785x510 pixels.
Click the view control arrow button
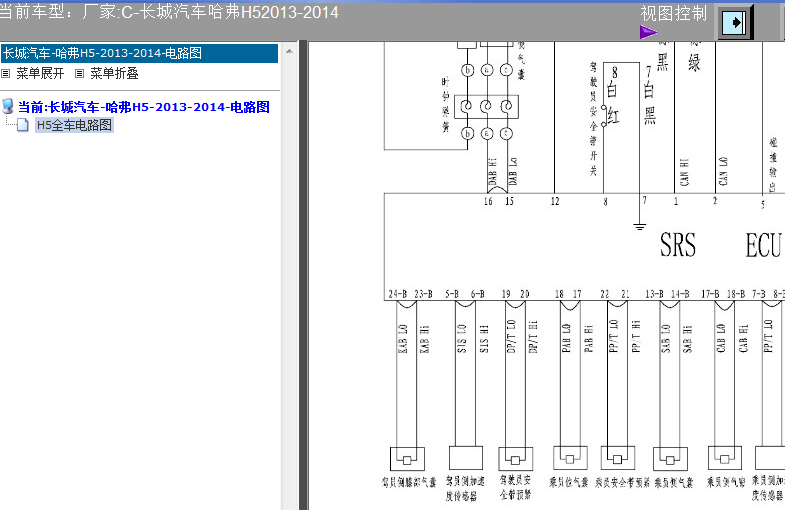734,23
